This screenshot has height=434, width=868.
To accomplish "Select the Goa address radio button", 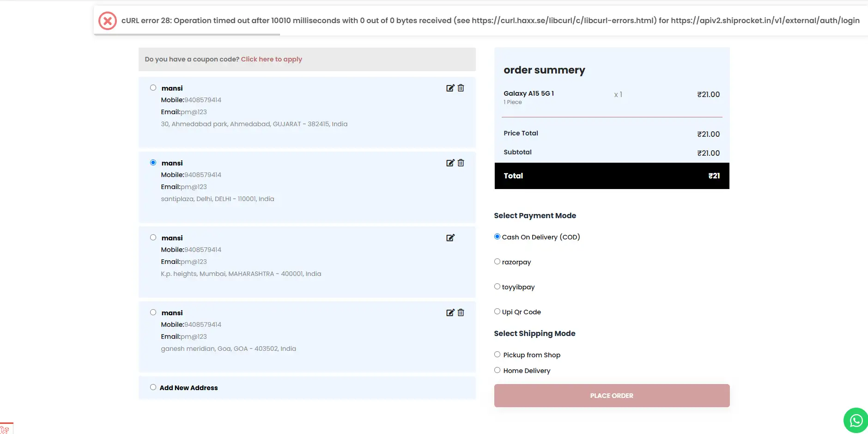I will pyautogui.click(x=153, y=312).
